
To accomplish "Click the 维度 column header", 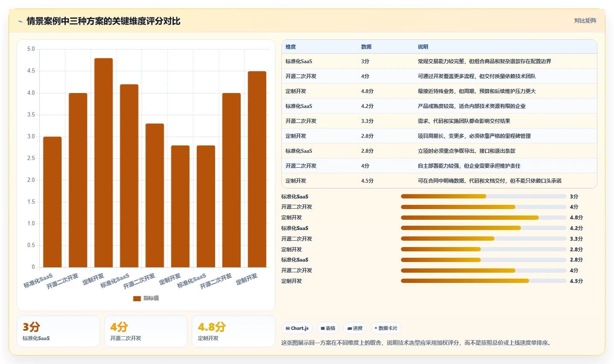I will [291, 47].
